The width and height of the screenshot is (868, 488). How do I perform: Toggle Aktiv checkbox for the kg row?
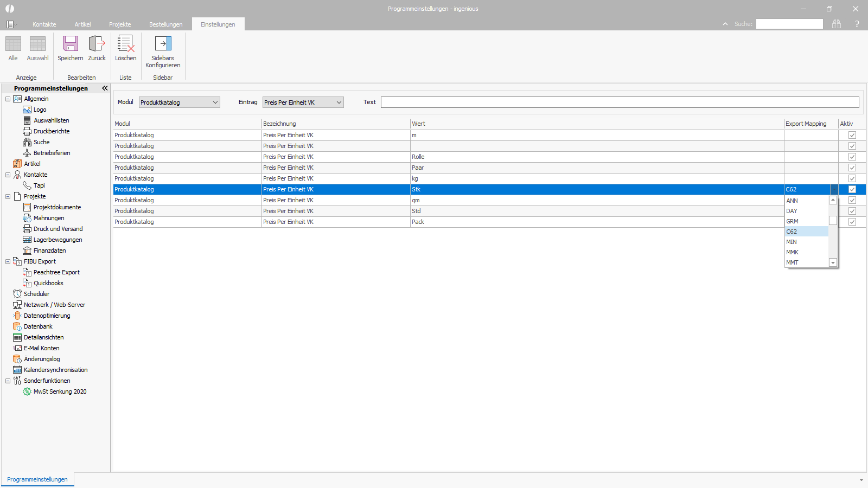pyautogui.click(x=852, y=178)
